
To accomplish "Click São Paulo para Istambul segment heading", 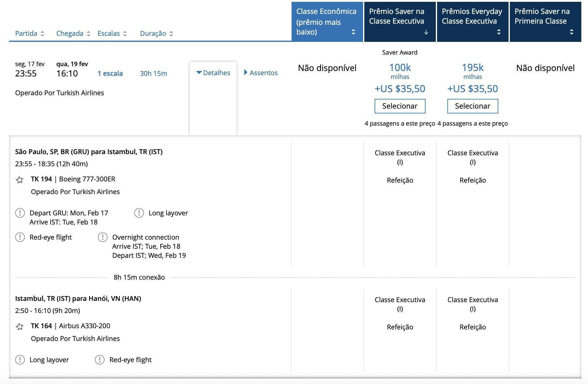I will [89, 152].
